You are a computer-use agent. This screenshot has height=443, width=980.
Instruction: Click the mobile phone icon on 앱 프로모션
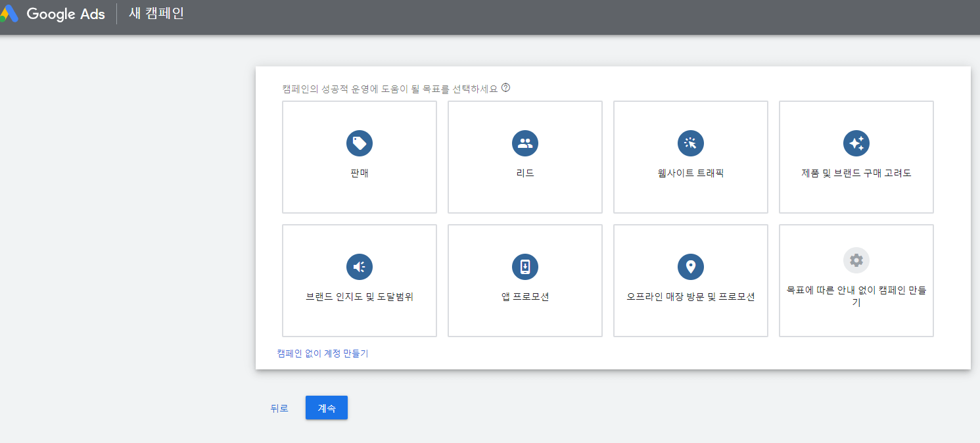tap(525, 266)
